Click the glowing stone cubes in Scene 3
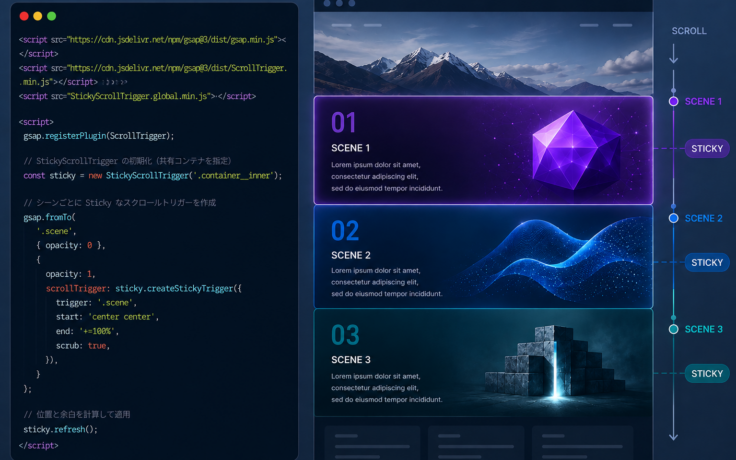The image size is (736, 460). click(554, 362)
